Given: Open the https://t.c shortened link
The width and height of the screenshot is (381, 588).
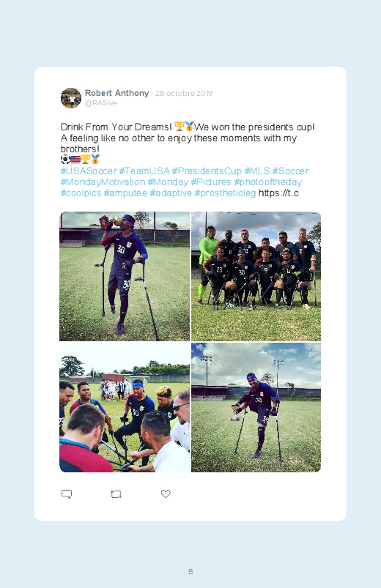Looking at the screenshot, I should coord(278,193).
